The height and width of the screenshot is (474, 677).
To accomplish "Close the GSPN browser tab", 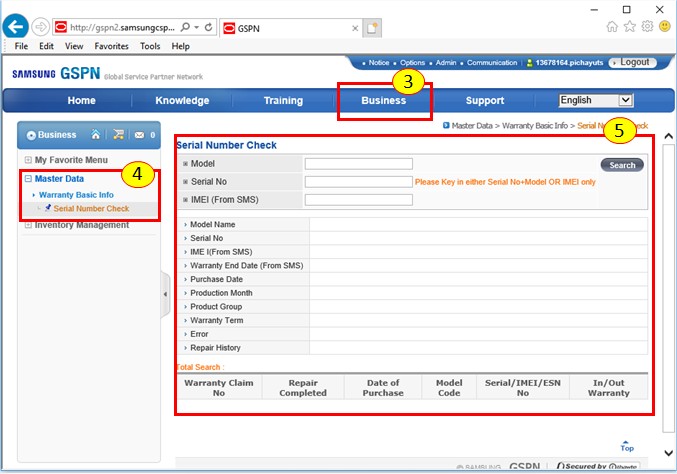I will (x=355, y=28).
